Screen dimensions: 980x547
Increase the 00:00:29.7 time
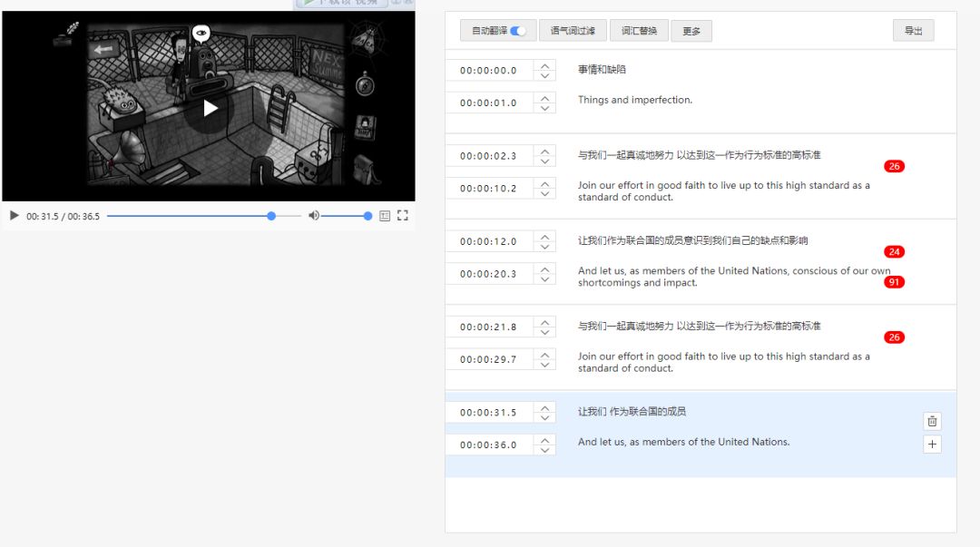(545, 355)
